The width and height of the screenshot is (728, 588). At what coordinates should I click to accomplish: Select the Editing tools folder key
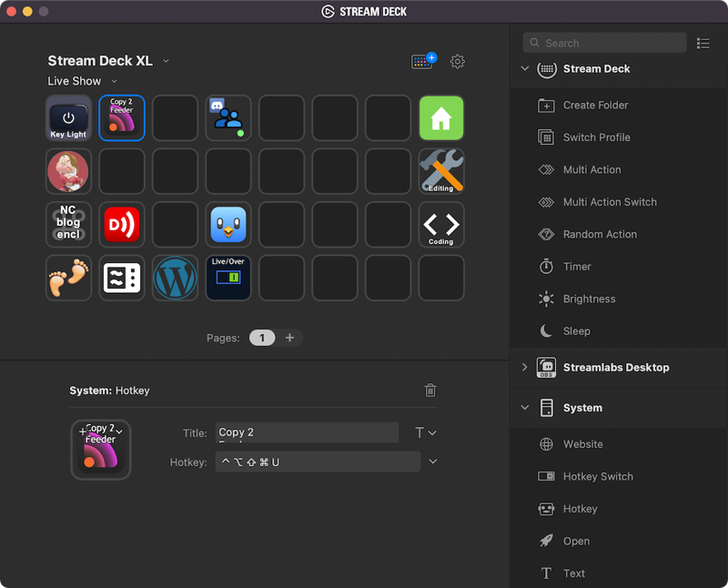click(441, 171)
